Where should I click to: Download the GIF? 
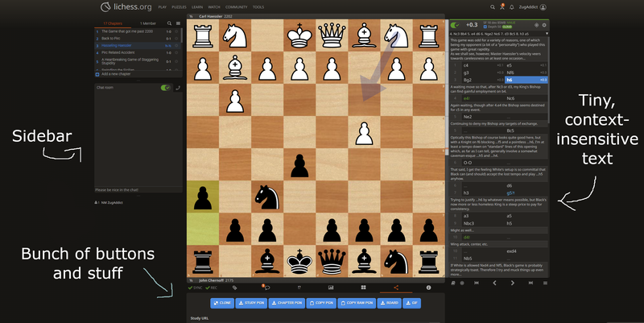coord(411,303)
